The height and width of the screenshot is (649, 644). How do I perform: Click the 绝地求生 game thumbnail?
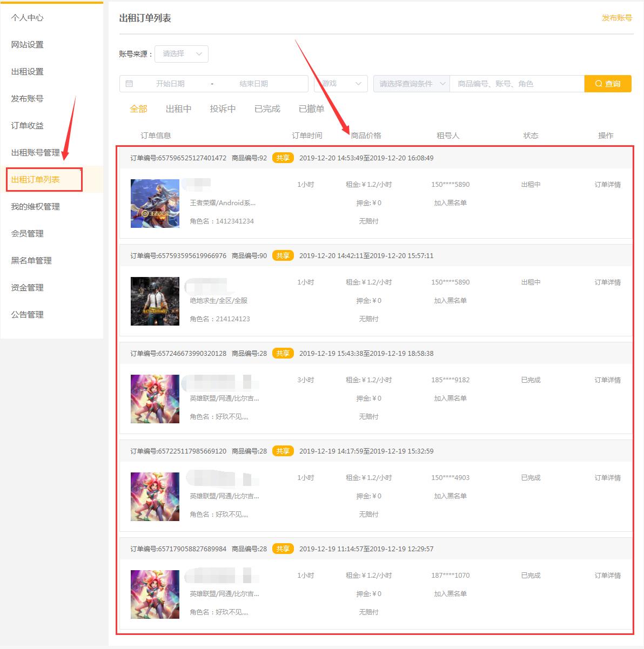(x=155, y=301)
